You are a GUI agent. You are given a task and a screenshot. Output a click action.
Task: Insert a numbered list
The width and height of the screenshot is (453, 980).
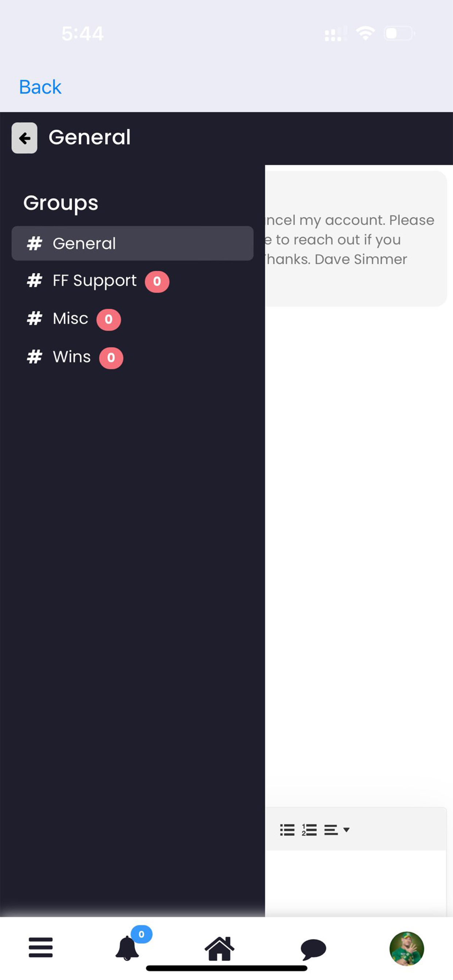309,830
